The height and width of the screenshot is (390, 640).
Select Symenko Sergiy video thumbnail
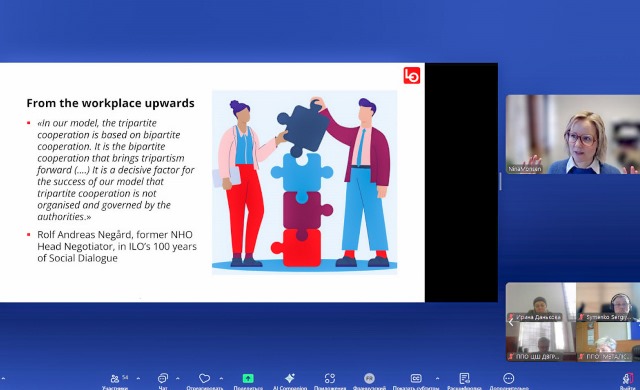pyautogui.click(x=608, y=302)
